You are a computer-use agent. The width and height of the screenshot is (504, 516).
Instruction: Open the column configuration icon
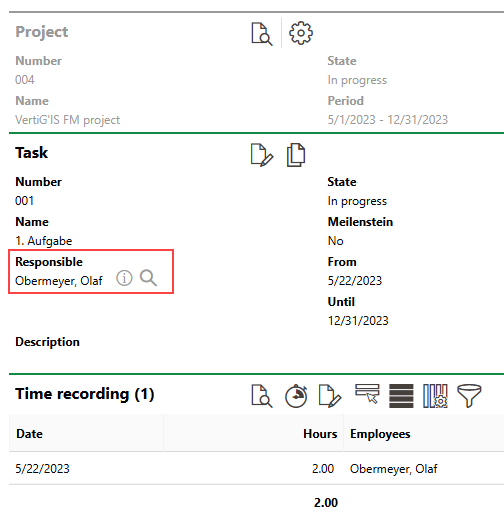435,396
